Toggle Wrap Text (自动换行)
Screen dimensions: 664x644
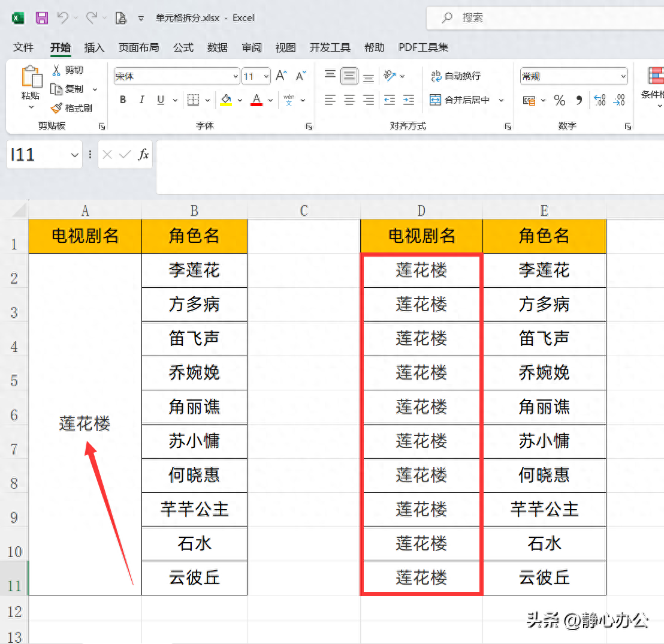456,76
